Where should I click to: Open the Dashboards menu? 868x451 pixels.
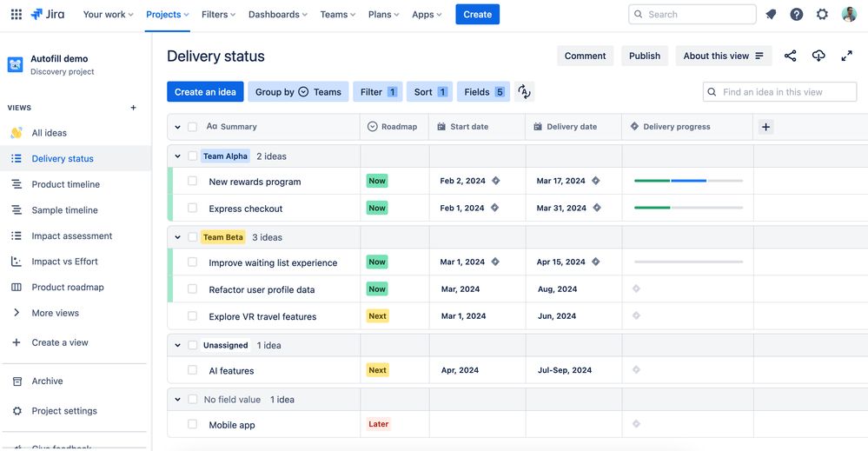(x=277, y=15)
